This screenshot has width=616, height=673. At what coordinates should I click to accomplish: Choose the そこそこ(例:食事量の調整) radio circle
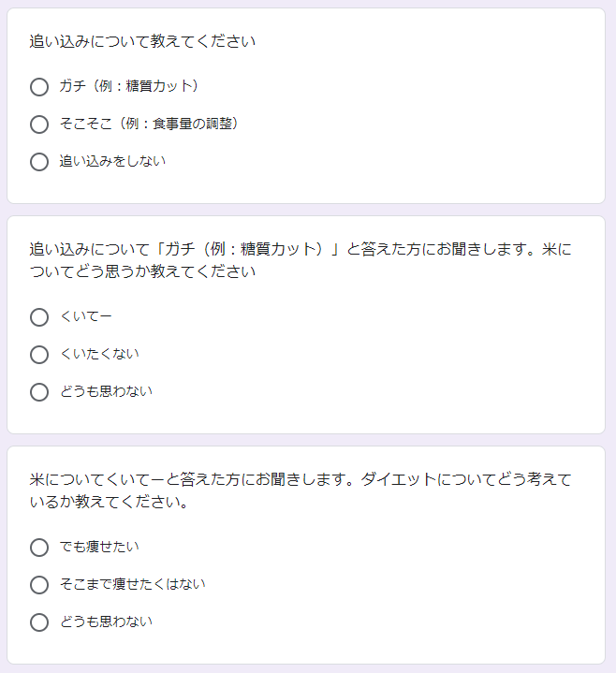39,124
